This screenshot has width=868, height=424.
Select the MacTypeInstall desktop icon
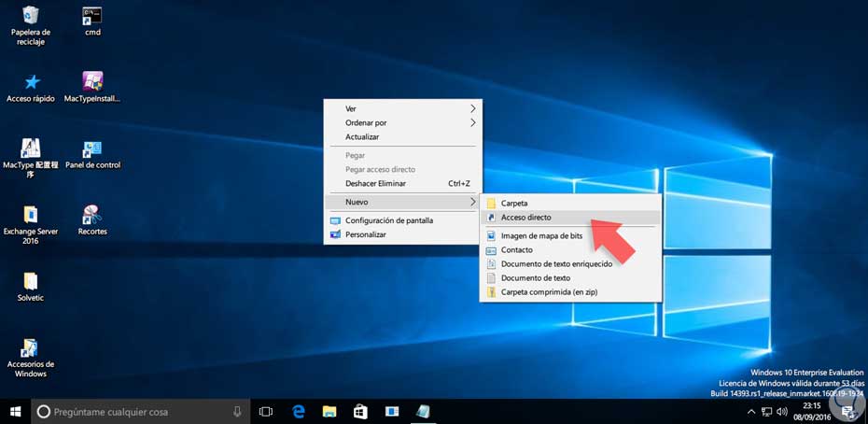coord(92,88)
